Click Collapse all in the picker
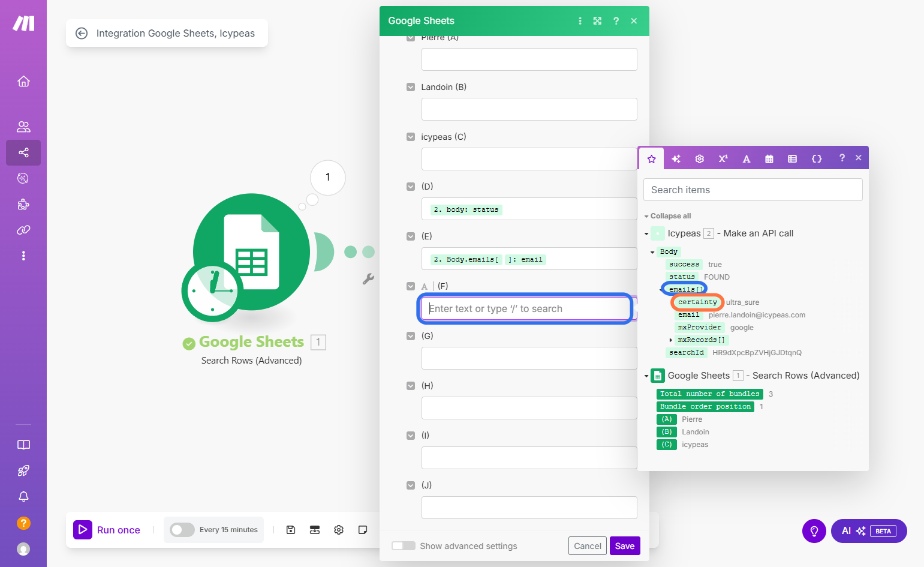 click(670, 216)
